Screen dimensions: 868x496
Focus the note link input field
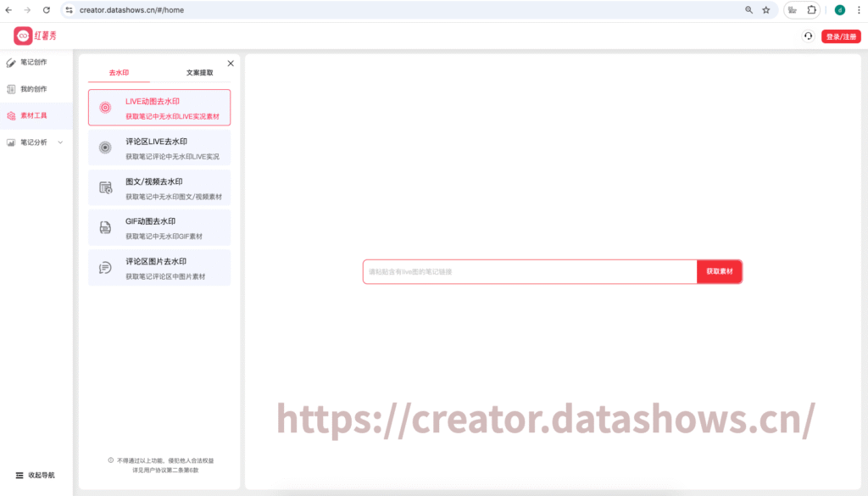pos(530,271)
